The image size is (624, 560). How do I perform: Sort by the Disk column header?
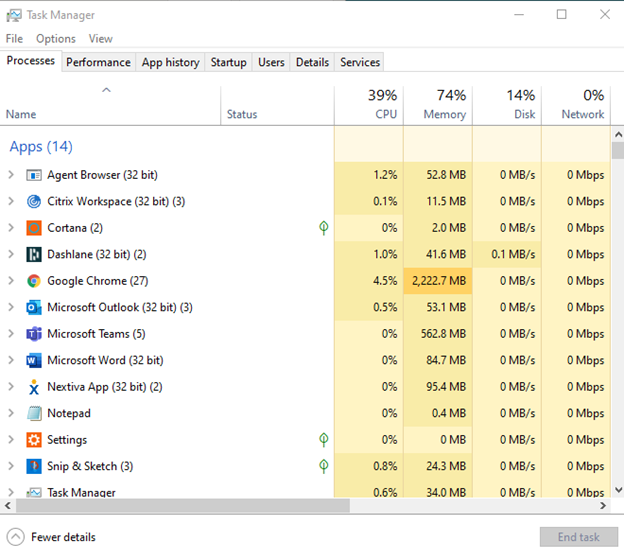[x=507, y=105]
